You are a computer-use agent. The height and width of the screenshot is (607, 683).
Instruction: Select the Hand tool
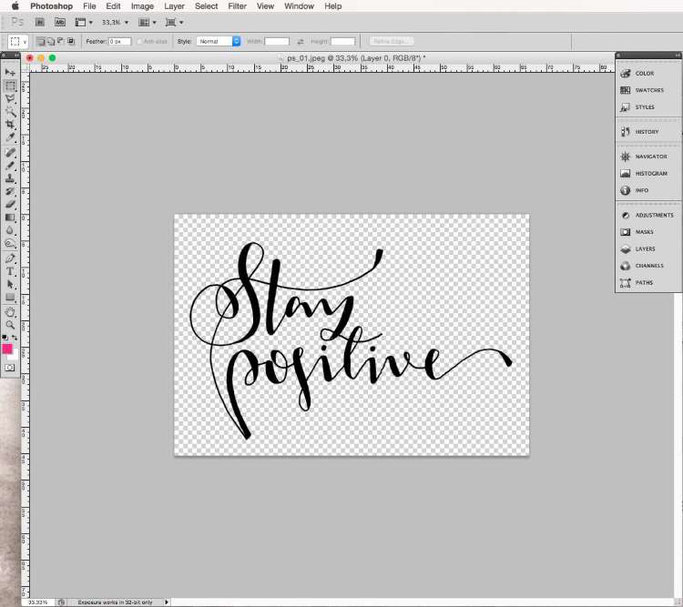pos(10,312)
